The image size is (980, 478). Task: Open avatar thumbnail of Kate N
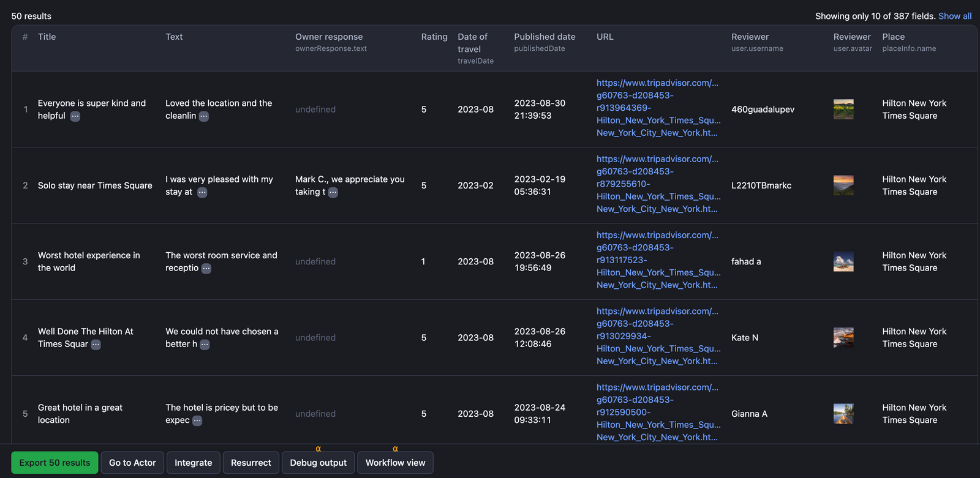coord(843,338)
